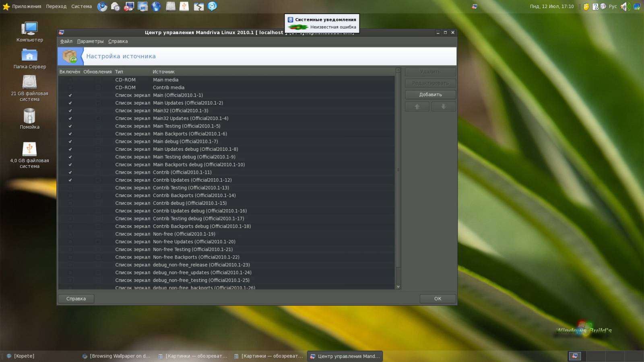Image resolution: width=644 pixels, height=362 pixels.
Task: Click the star icon of Приложения menu
Action: coord(6,6)
